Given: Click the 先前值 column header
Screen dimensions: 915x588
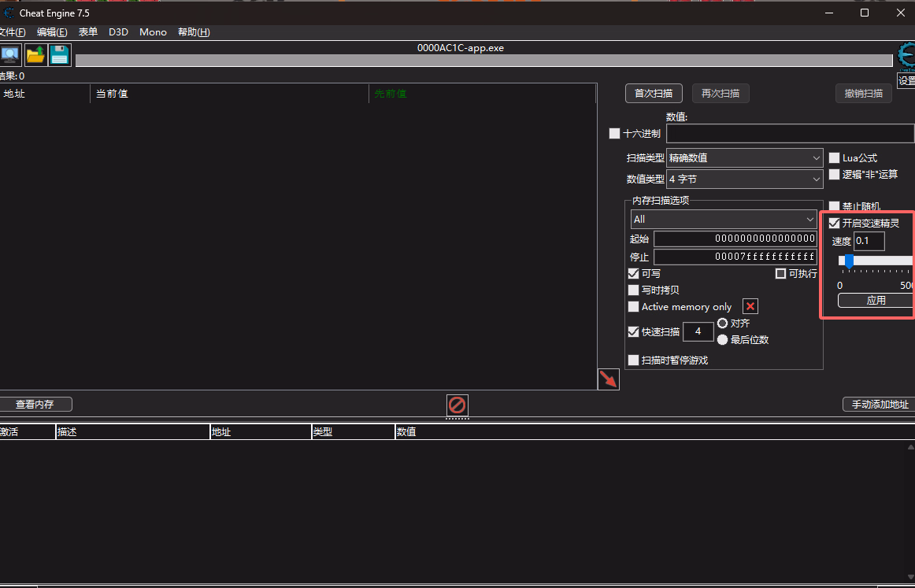Looking at the screenshot, I should [x=483, y=94].
